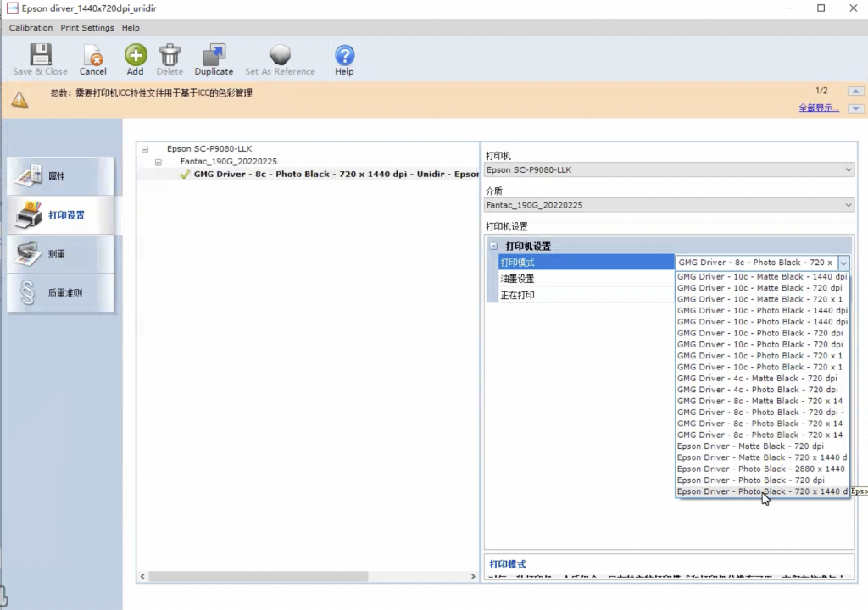Choose GMG Driver 10c Matte Black 720 dpi

tap(762, 288)
